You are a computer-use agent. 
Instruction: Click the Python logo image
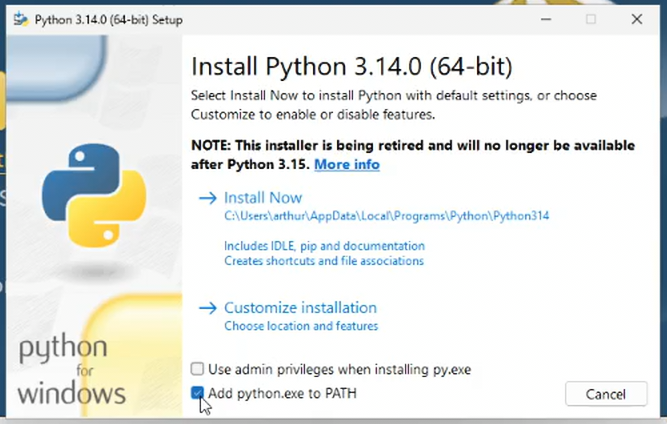click(x=94, y=195)
